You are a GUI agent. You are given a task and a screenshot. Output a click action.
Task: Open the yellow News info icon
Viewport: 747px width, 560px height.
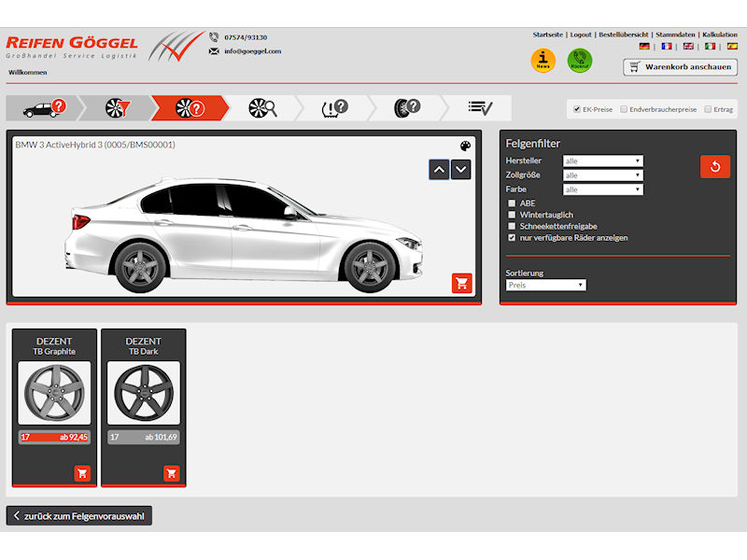pyautogui.click(x=543, y=61)
